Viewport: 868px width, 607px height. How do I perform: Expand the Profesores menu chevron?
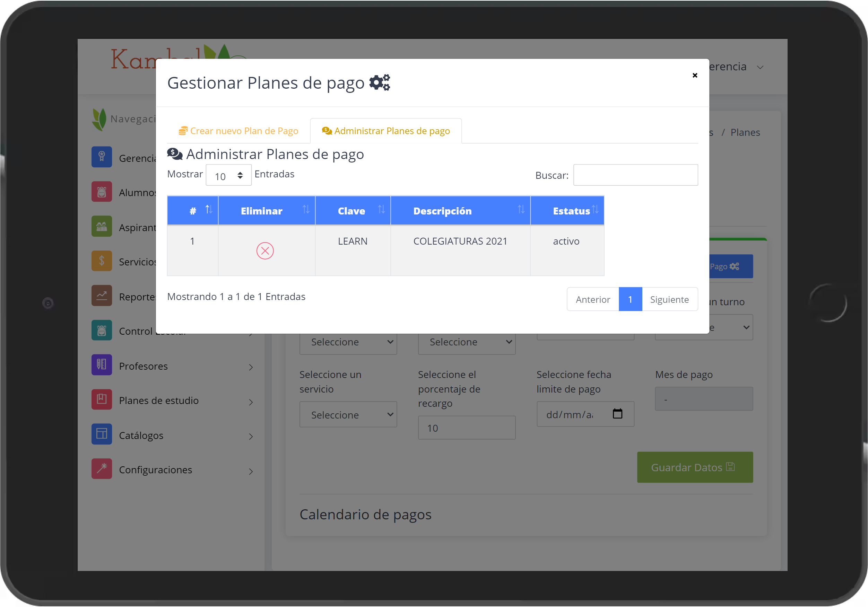[x=251, y=367]
